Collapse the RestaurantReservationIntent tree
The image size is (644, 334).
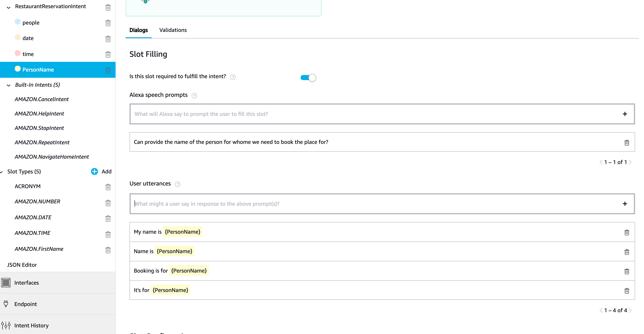pos(8,7)
